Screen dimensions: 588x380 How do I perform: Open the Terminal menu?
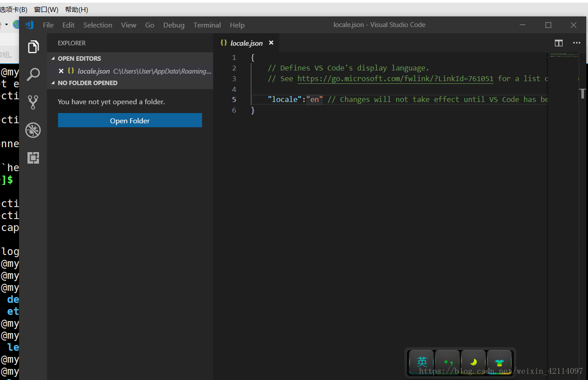(207, 25)
